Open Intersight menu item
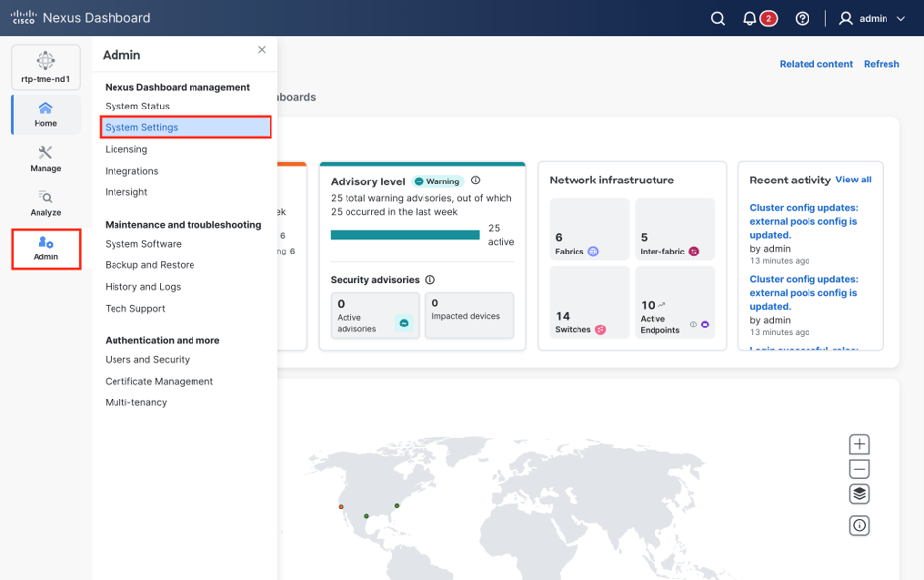The height and width of the screenshot is (580, 924). (126, 192)
